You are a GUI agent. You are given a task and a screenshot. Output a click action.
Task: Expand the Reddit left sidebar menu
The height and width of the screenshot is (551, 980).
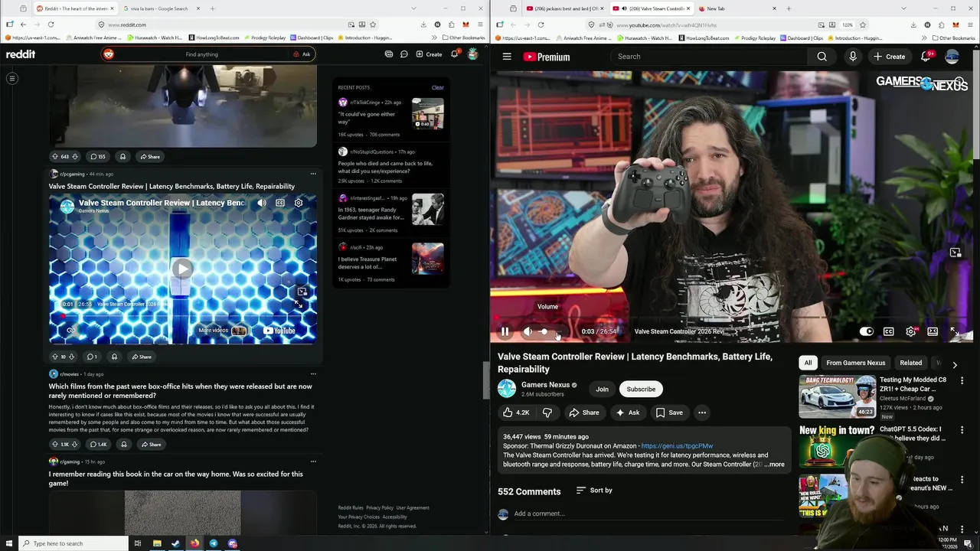12,78
